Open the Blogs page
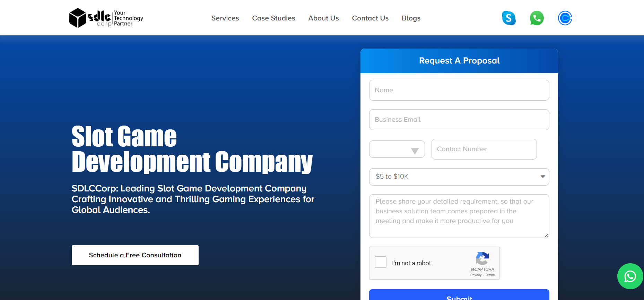Viewport: 644px width, 300px height. [x=411, y=18]
